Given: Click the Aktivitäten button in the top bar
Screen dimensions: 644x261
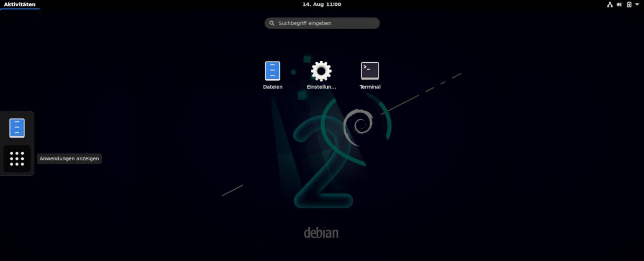Looking at the screenshot, I should 20,4.
